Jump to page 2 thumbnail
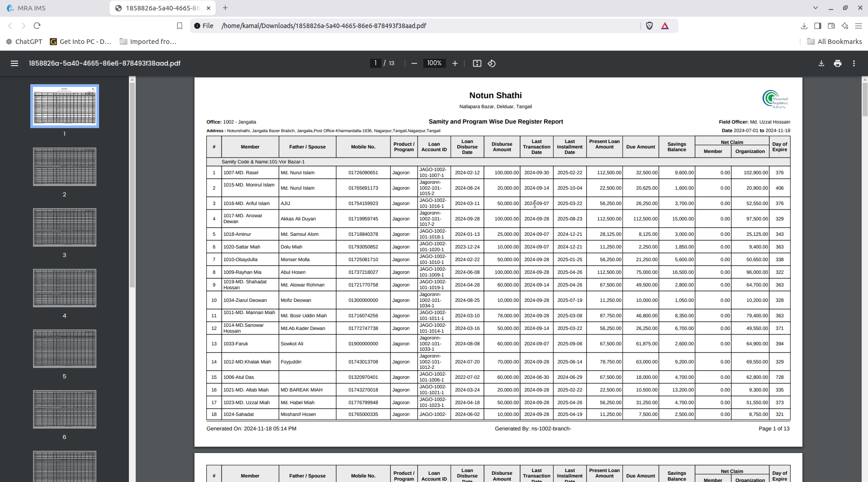Image resolution: width=868 pixels, height=482 pixels. 65,167
